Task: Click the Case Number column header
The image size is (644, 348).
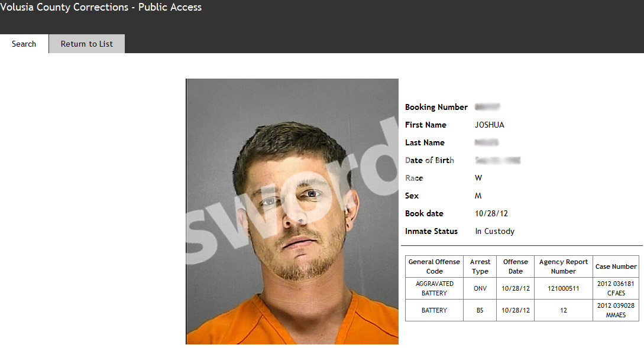Action: (616, 266)
